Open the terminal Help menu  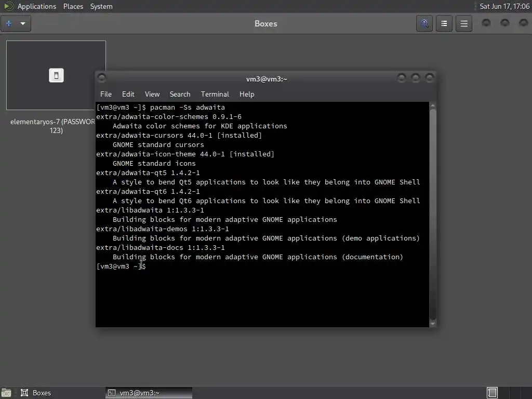click(247, 94)
